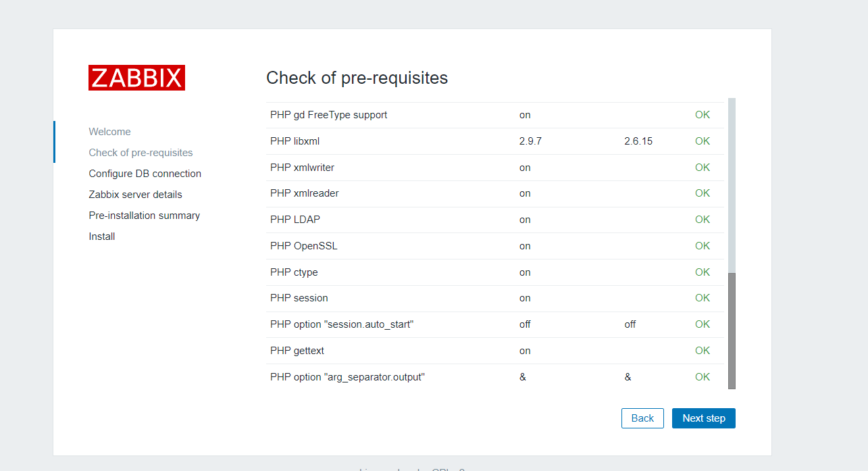Click the OK status for PHP LDAP
Screen dimensions: 868x471
click(x=703, y=220)
